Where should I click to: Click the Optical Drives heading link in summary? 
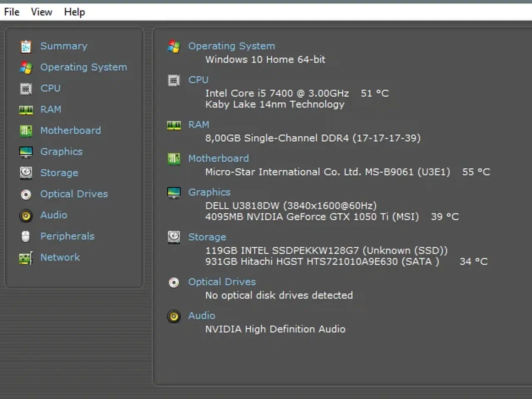point(222,282)
